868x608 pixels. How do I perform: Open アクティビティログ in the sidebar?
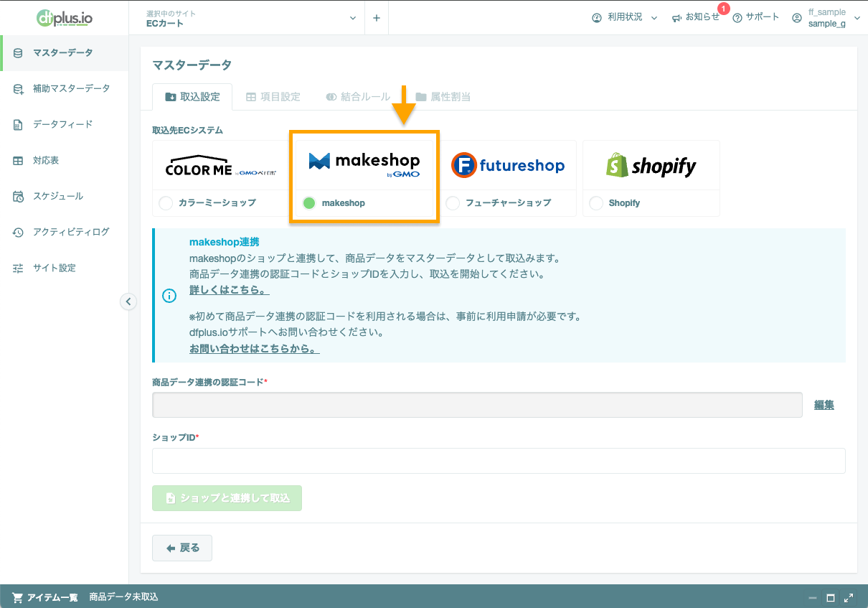point(65,232)
